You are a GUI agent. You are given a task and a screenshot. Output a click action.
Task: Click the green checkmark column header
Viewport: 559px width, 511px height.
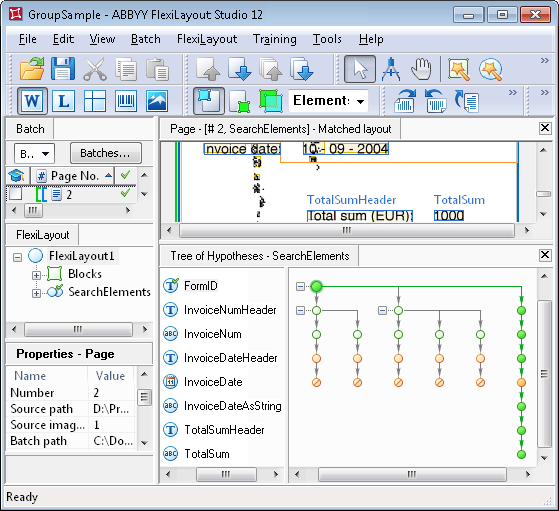pos(125,175)
